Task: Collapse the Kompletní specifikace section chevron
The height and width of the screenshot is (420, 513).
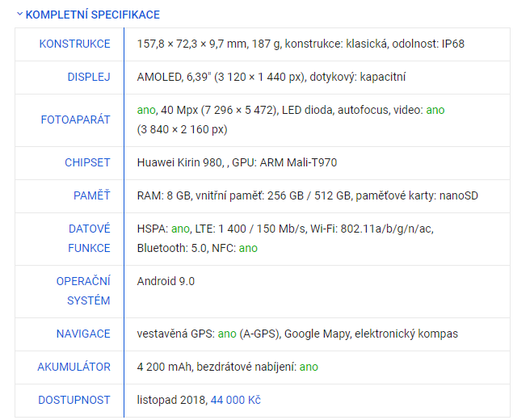Action: 19,15
